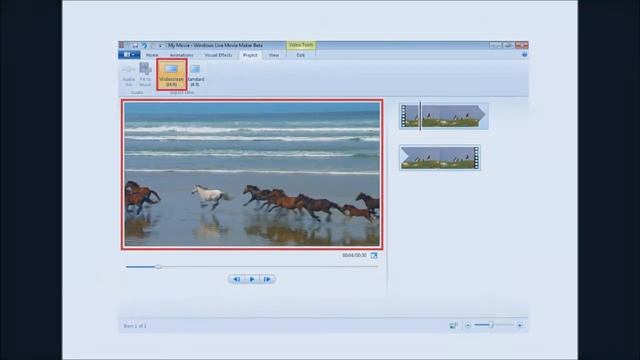Click the Audio mix button

129,75
